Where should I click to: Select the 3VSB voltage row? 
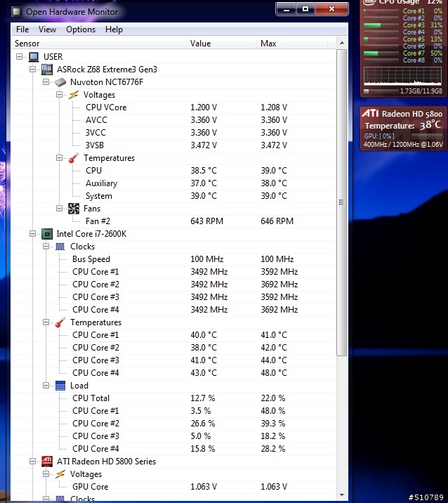[173, 145]
